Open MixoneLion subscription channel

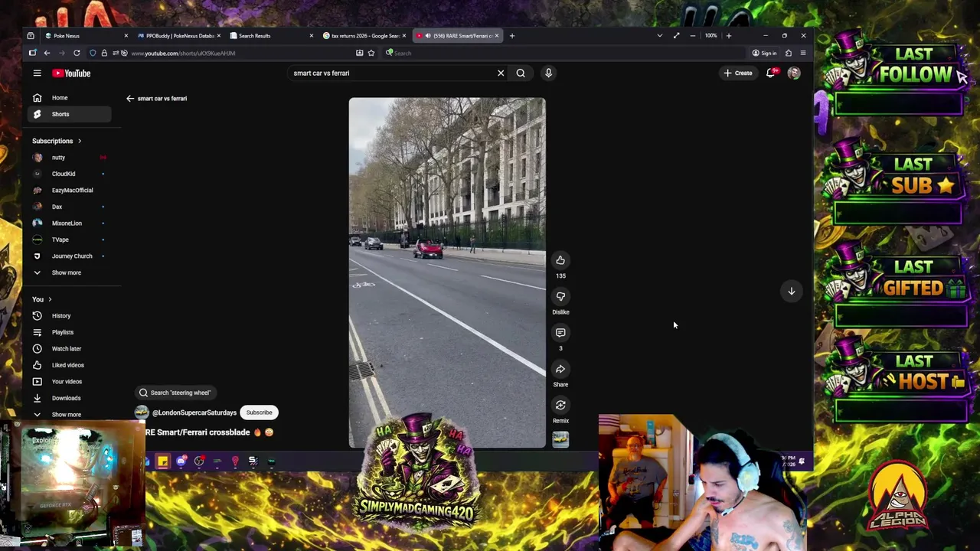point(70,223)
